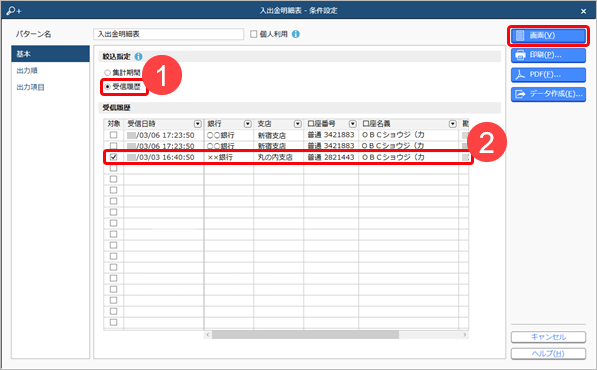Open the 受信日時 column filter dropdown
The width and height of the screenshot is (597, 370).
198,124
